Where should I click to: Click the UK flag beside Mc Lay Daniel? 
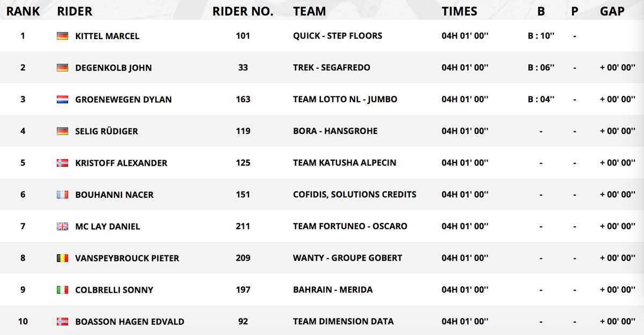tap(62, 227)
